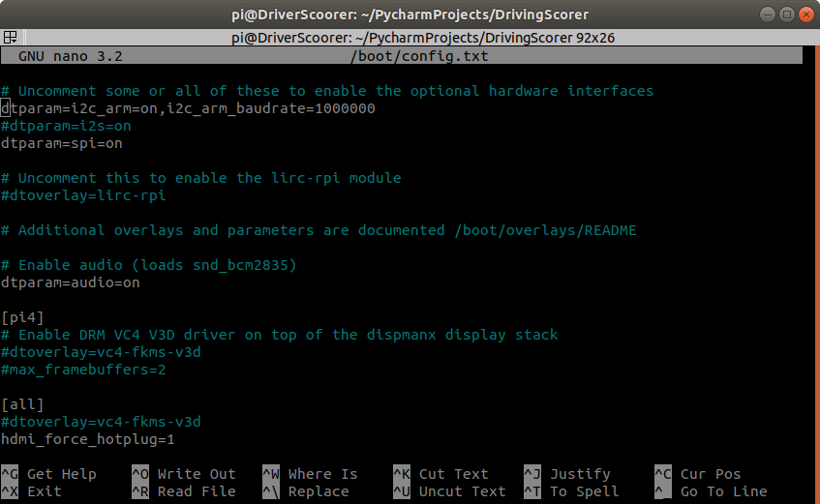
Task: Place cursor on 'dtparam=spi=on' line
Action: [62, 143]
